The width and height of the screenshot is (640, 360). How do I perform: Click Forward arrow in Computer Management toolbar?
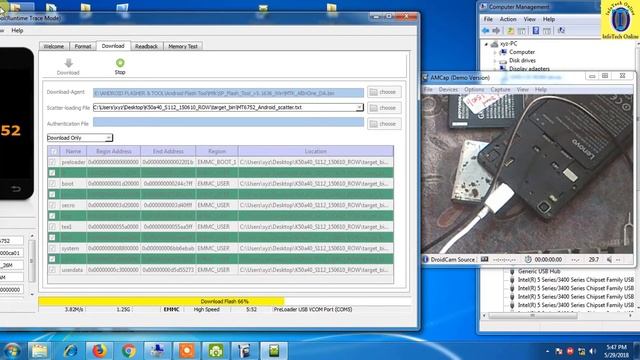[496, 31]
